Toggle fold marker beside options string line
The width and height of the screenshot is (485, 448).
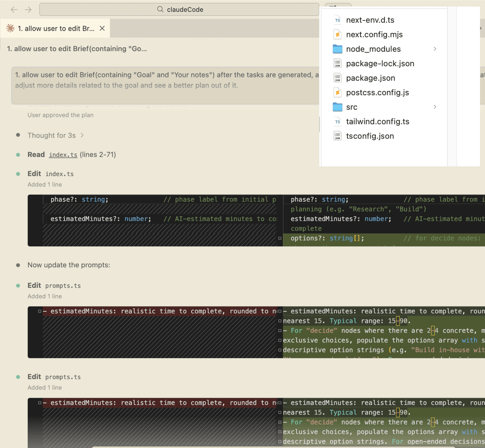tap(280, 238)
